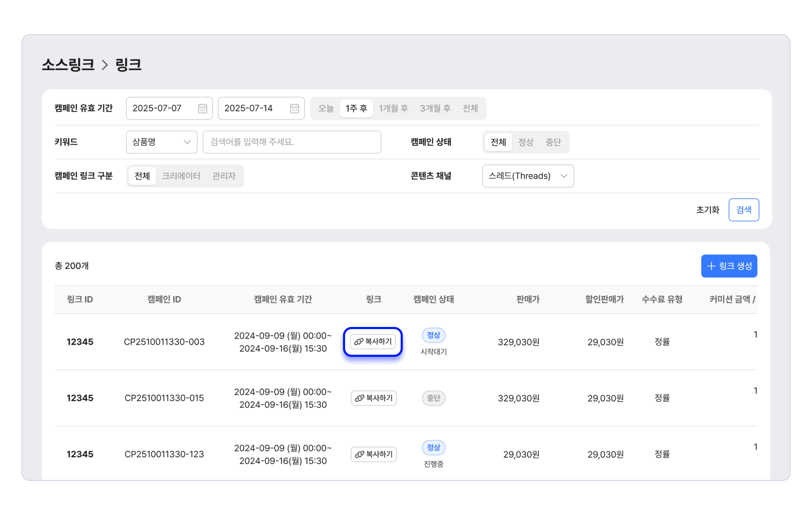Choose 1개월 후 period preset
This screenshot has width=812, height=515.
tap(393, 108)
